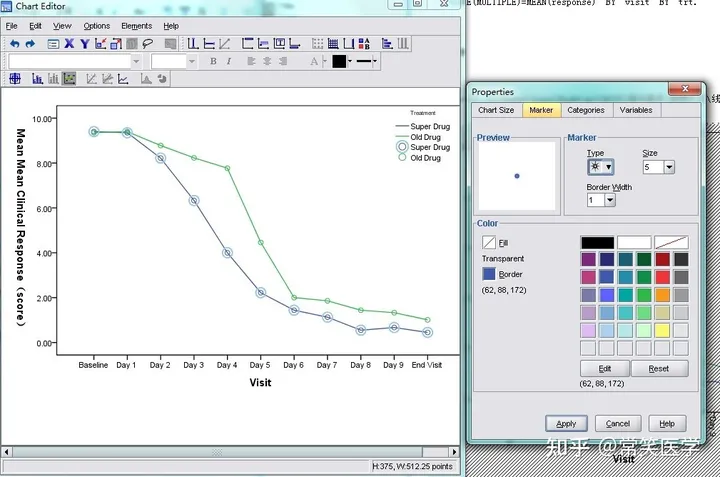
Task: Insert an annotation icon
Action: [263, 44]
